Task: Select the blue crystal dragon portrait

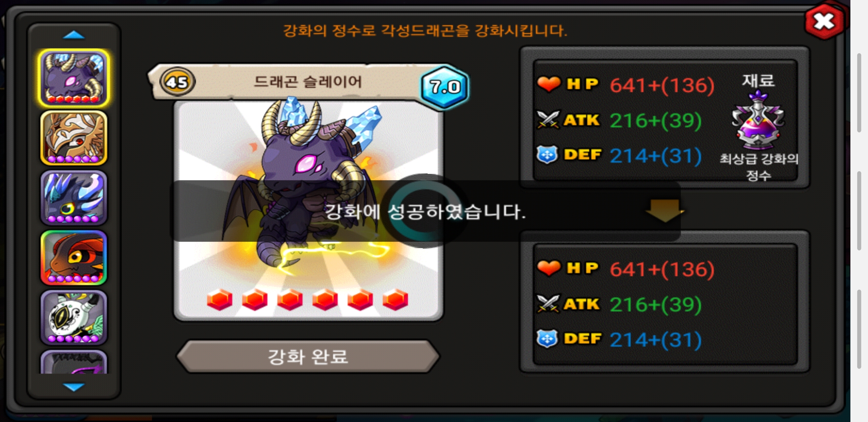Action: pyautogui.click(x=74, y=198)
